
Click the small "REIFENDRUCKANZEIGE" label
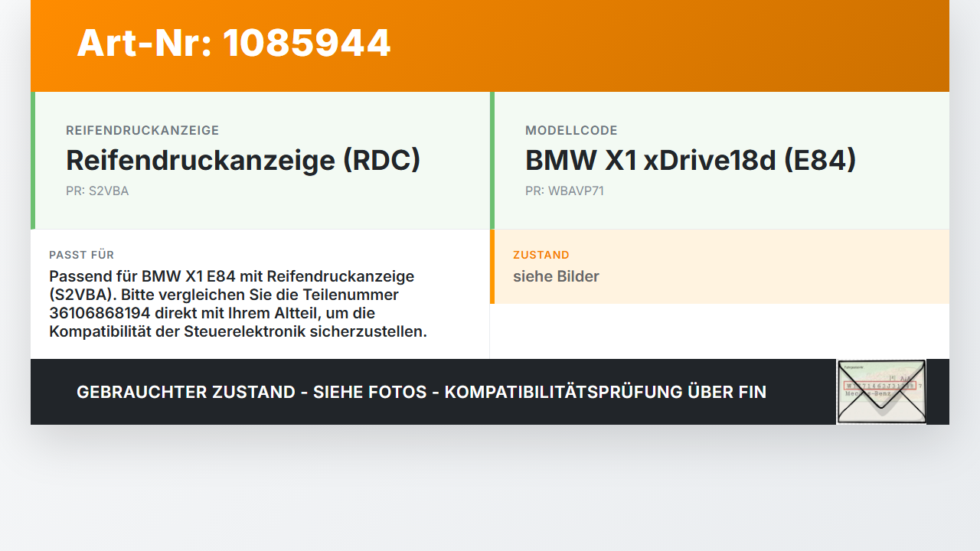[142, 131]
